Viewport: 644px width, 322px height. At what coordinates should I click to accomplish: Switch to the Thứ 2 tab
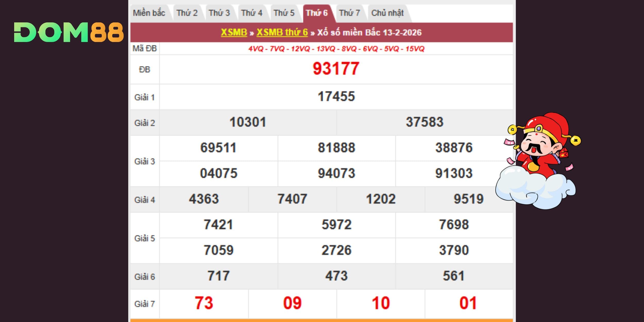tap(187, 13)
